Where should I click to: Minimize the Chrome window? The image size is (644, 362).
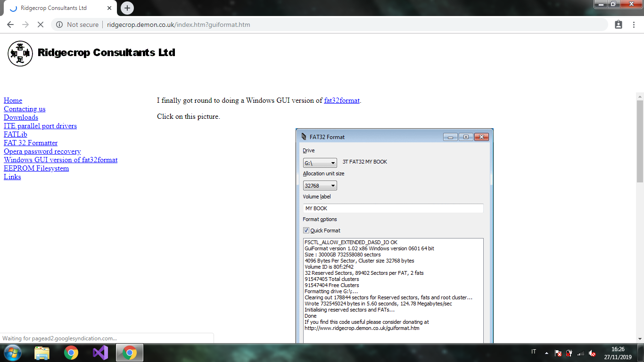click(601, 4)
